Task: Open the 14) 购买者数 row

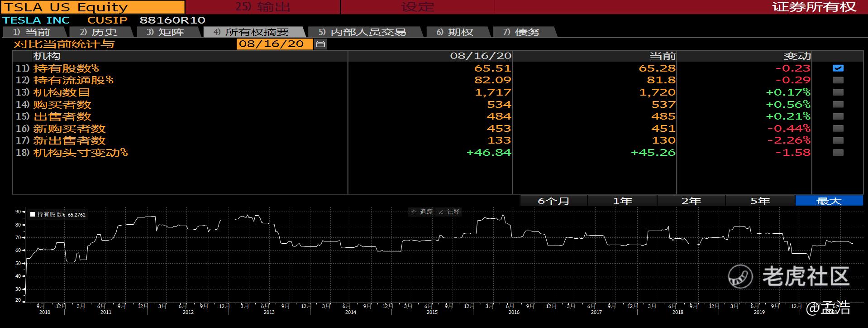Action: tap(53, 104)
